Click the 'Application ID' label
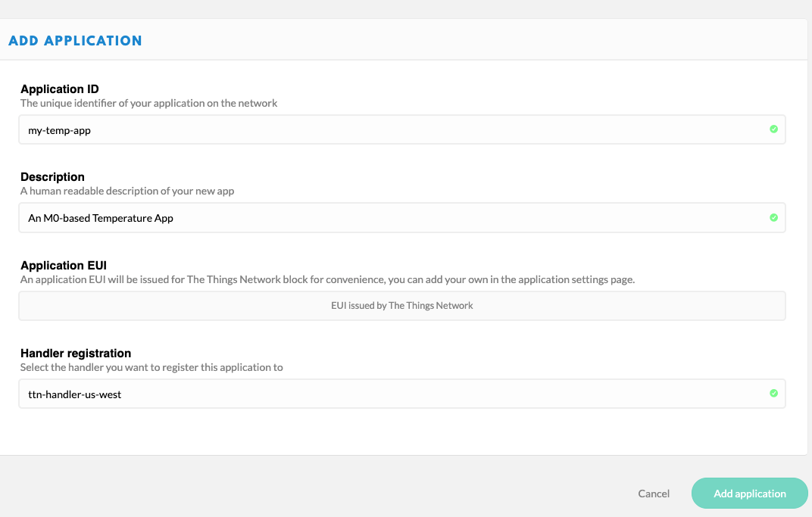812x517 pixels. [60, 89]
